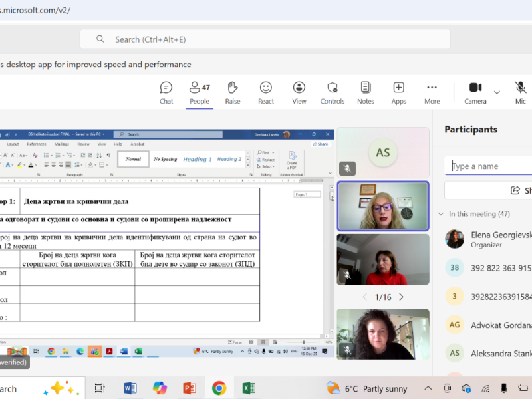
Task: Open meeting Notes
Action: pos(366,92)
